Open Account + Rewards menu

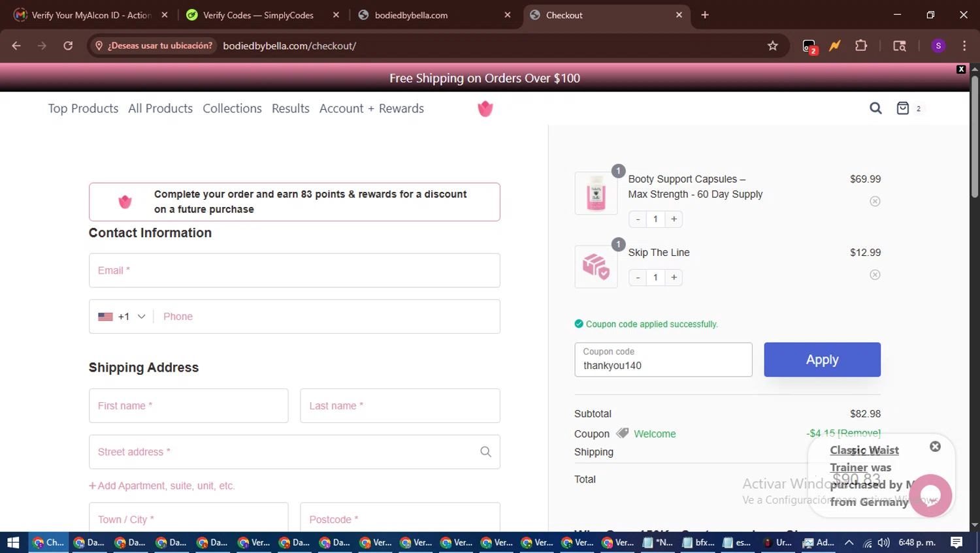point(372,108)
